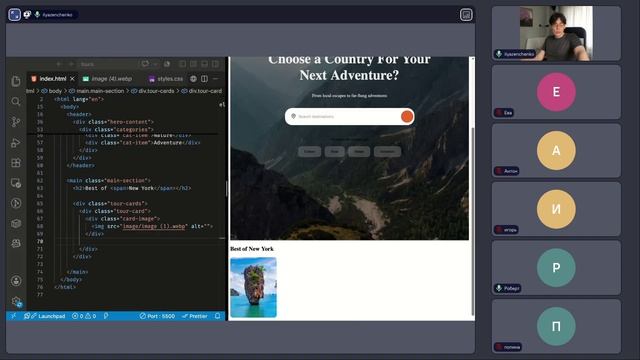Open Launchpad from the status bar
Viewport: 640px width, 360px height.
(44, 316)
